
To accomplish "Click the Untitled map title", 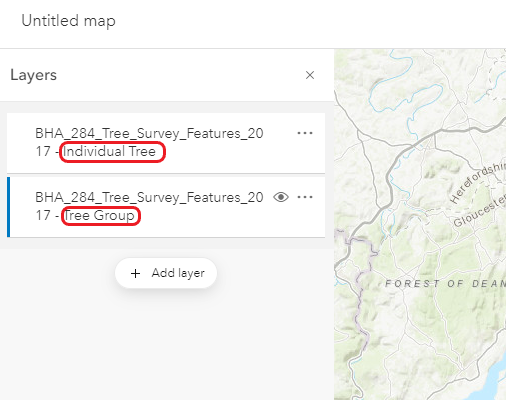I will click(x=69, y=21).
